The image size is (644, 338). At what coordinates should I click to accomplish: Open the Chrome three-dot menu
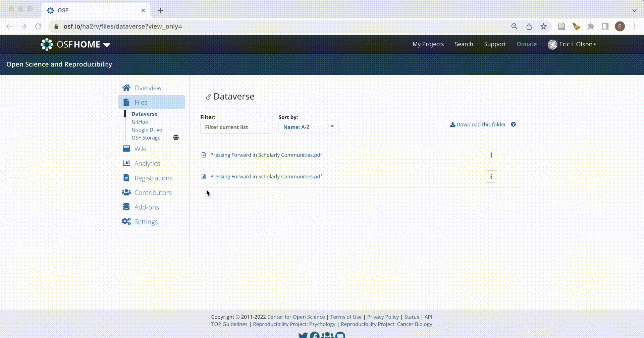[x=634, y=26]
